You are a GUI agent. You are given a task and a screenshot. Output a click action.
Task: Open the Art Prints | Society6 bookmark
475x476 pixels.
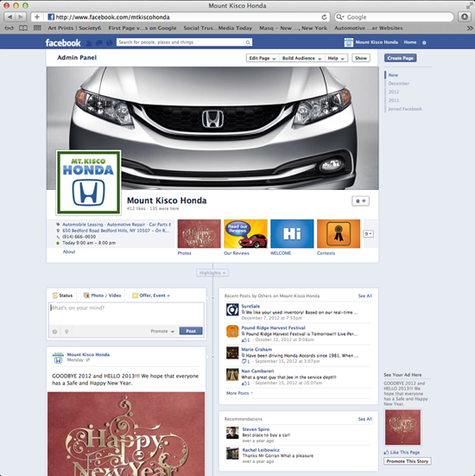pyautogui.click(x=74, y=28)
